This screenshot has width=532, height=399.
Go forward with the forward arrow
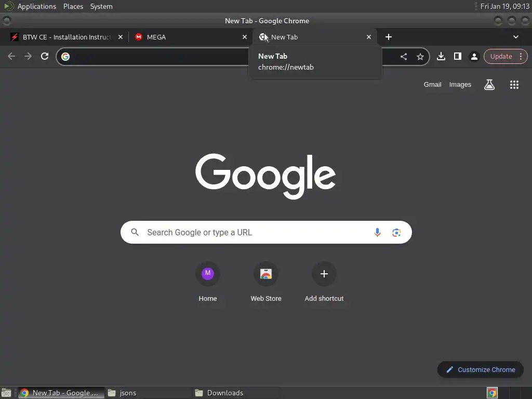28,56
